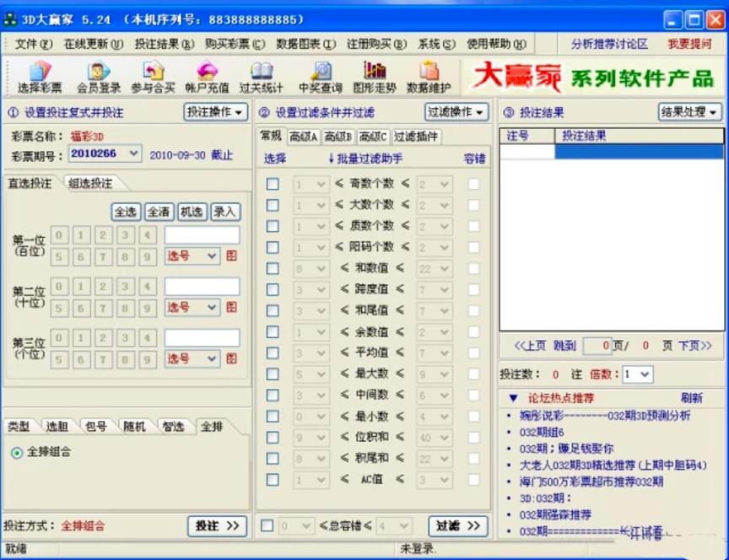Open the 使用帮助 menu
The height and width of the screenshot is (560, 729).
coord(496,44)
